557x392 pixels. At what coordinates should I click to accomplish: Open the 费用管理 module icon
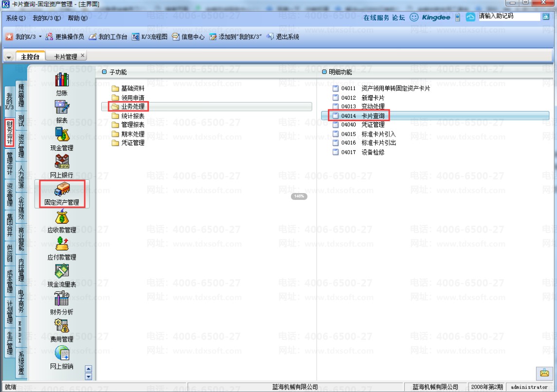(62, 326)
